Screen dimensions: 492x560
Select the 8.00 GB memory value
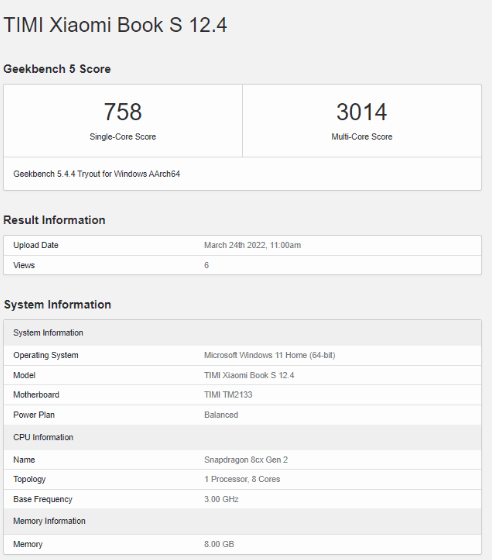click(219, 544)
